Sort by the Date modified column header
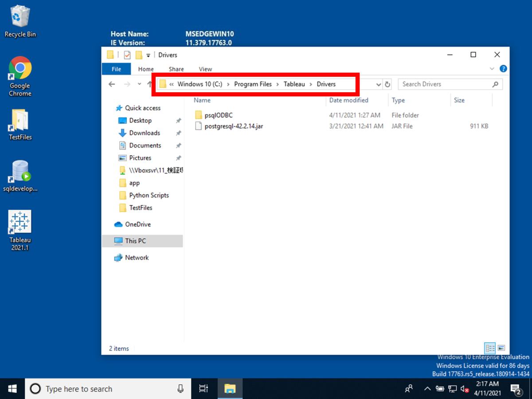The image size is (532, 399). (349, 100)
